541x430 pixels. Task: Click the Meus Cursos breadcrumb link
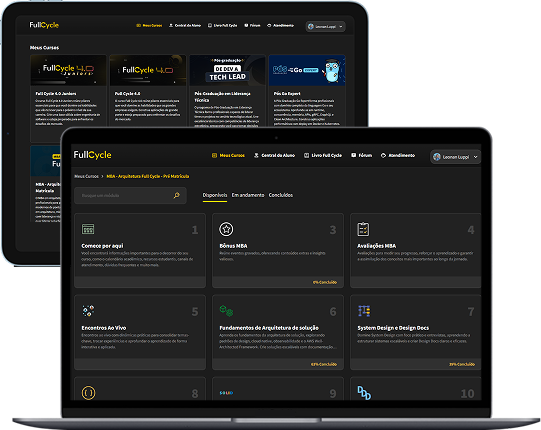tap(87, 176)
